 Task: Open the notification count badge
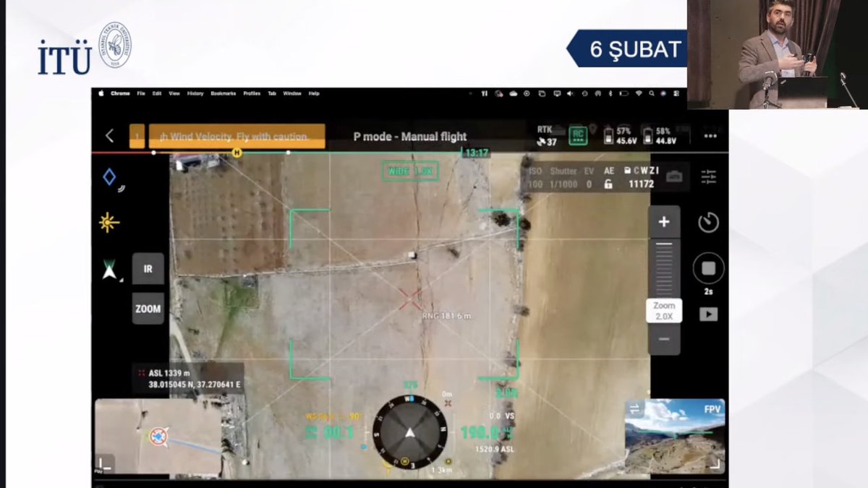coord(137,136)
